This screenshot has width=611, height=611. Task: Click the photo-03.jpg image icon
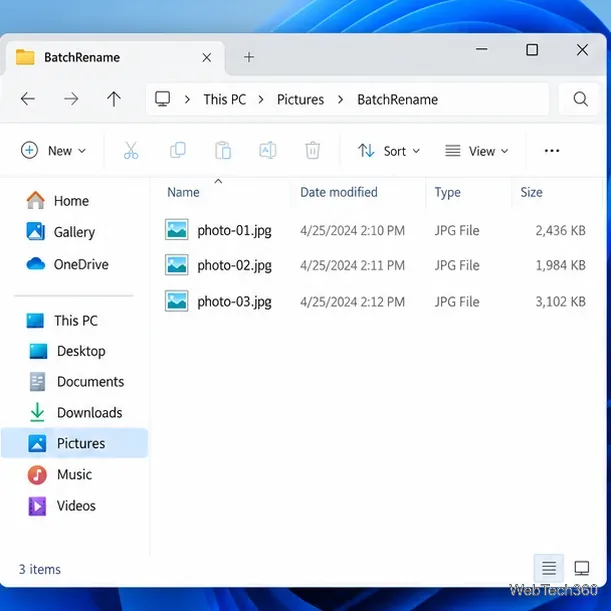pyautogui.click(x=177, y=301)
